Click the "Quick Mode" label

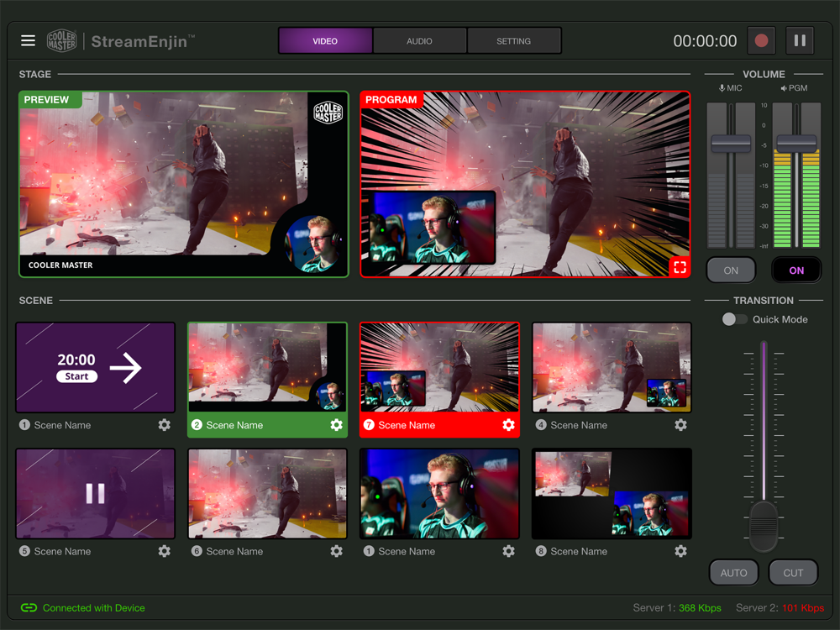tap(780, 319)
